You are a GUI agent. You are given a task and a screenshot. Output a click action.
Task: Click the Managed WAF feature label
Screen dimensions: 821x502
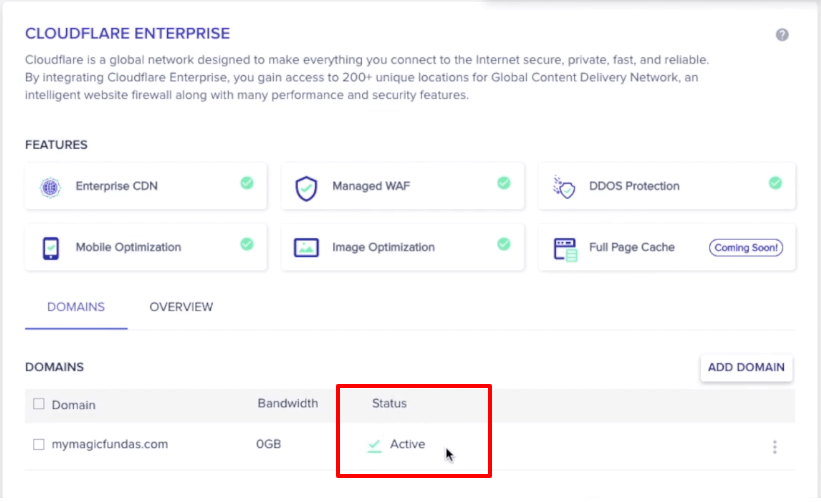point(371,186)
